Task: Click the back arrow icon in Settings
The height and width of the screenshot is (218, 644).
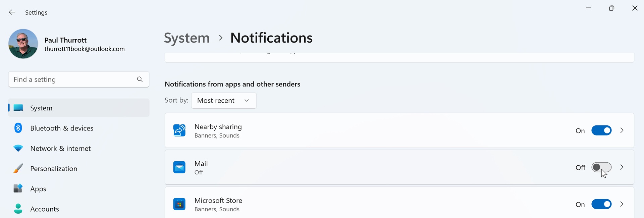Action: click(x=12, y=12)
